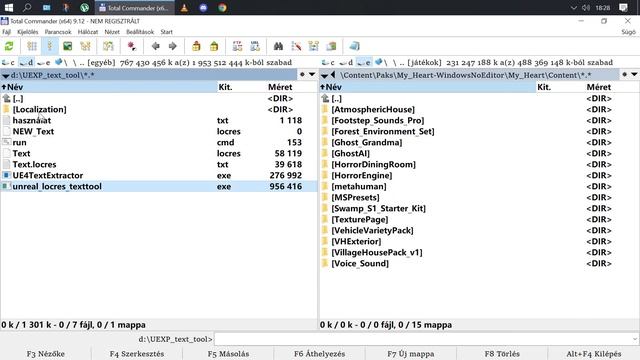Switch to thumbnail view icon
This screenshot has width=640, height=360.
[x=67, y=46]
